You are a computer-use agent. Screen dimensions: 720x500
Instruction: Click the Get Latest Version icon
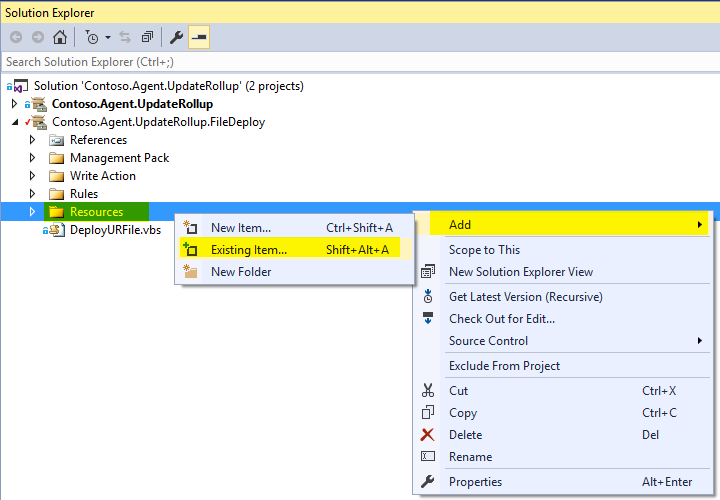coord(428,296)
